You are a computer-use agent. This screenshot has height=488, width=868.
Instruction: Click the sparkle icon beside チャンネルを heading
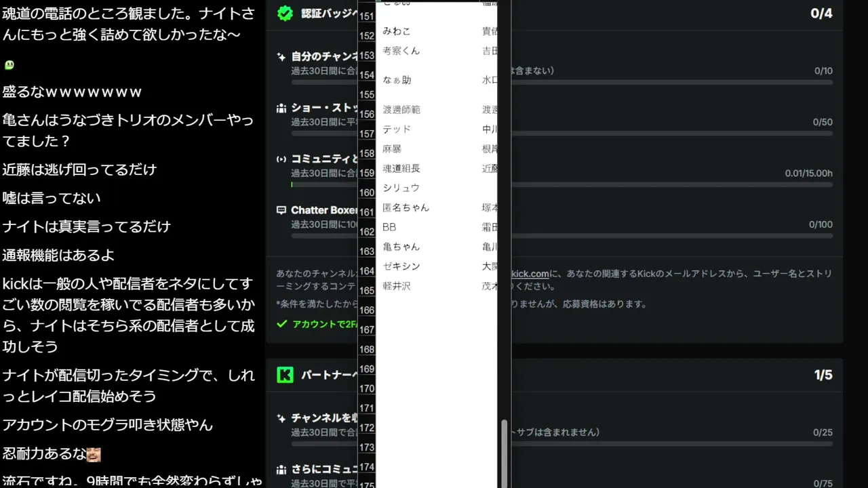[x=281, y=418]
